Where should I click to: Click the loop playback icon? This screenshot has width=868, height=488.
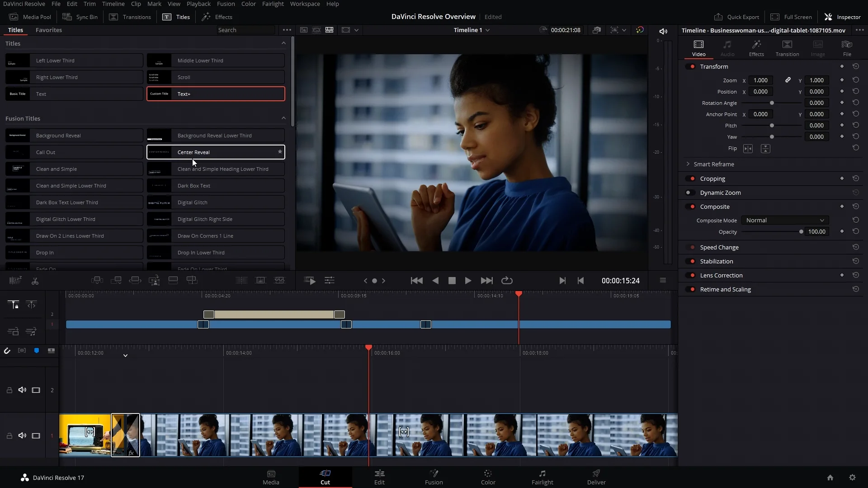pos(507,281)
